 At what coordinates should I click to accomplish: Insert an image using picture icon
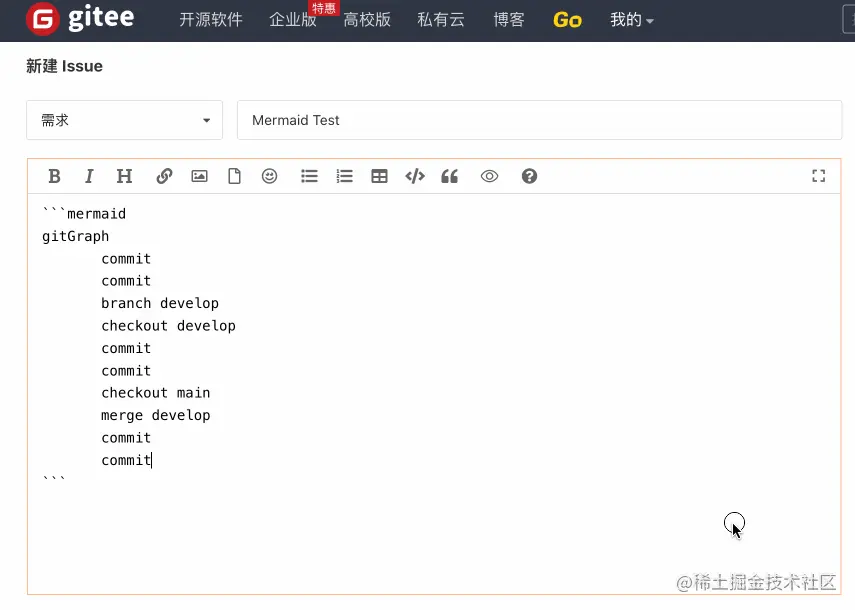(200, 176)
